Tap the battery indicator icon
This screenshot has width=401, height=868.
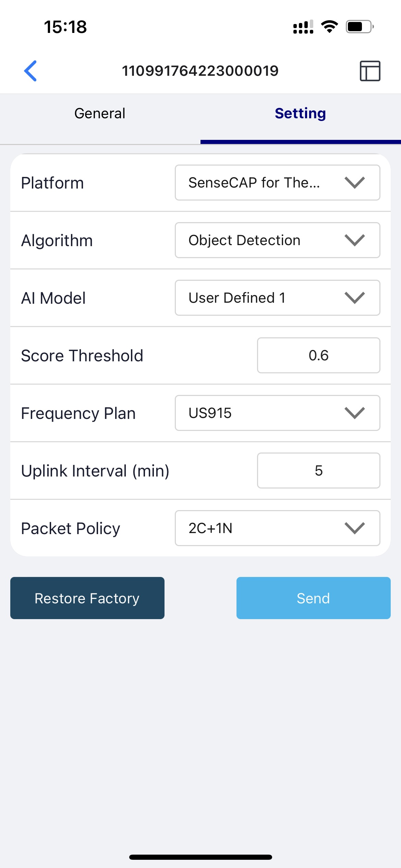360,27
